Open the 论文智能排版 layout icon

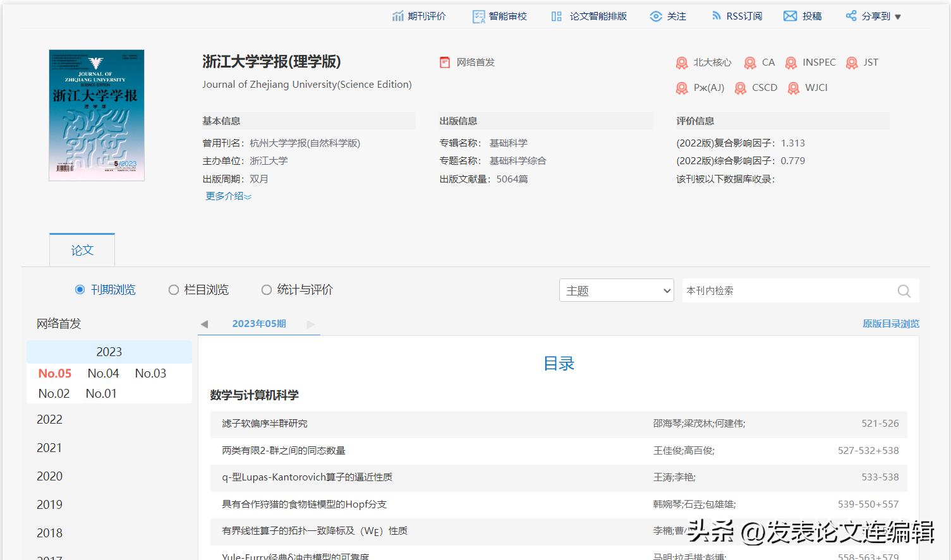coord(556,16)
